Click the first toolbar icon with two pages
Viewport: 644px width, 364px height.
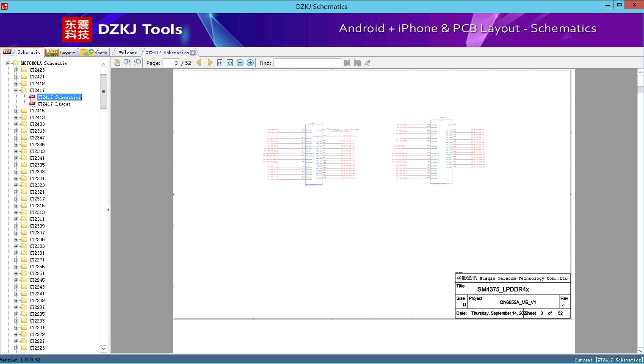point(116,63)
